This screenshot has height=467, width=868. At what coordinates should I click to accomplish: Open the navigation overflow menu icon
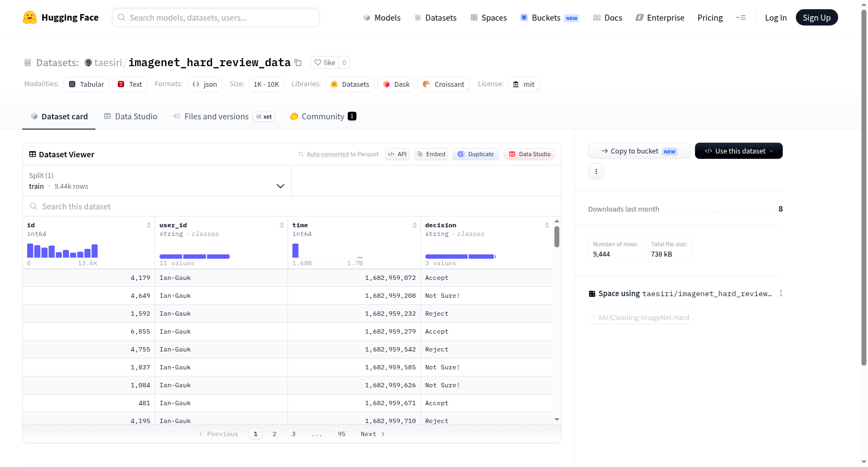(741, 17)
